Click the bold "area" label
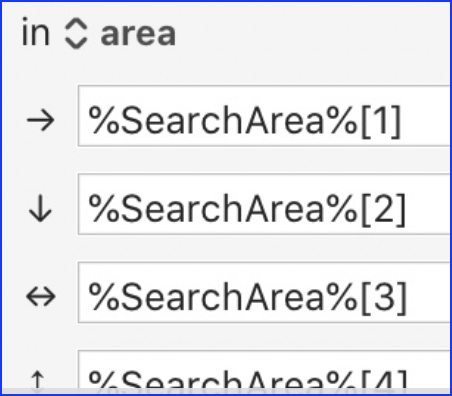452x396 pixels. point(138,35)
